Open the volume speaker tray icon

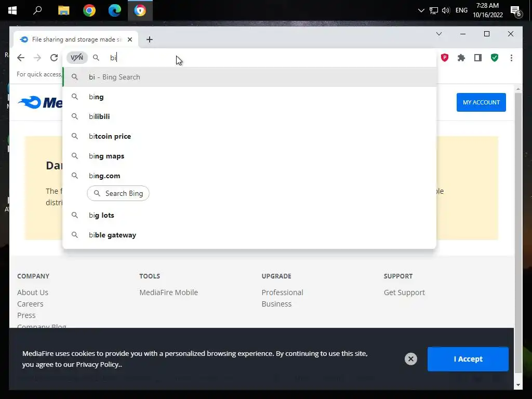point(446,10)
